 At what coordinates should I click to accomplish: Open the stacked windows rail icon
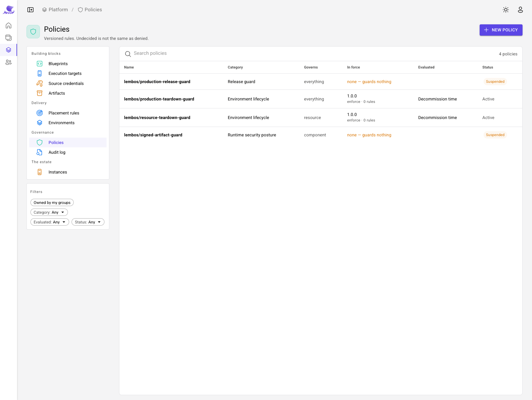[9, 37]
